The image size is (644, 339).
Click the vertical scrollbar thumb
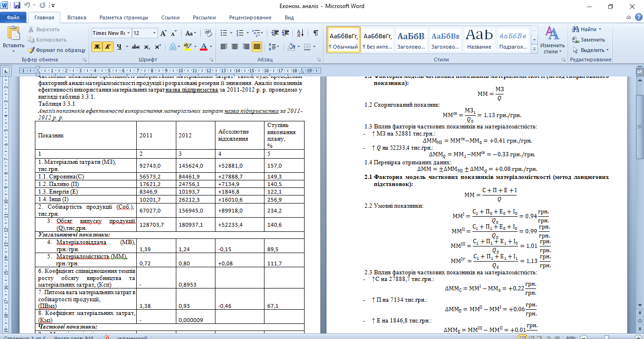640,127
